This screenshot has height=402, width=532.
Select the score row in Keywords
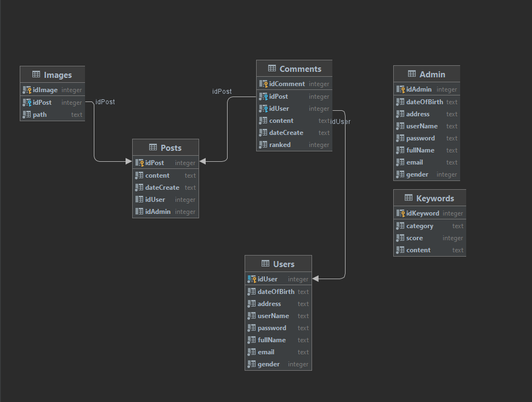[429, 237]
